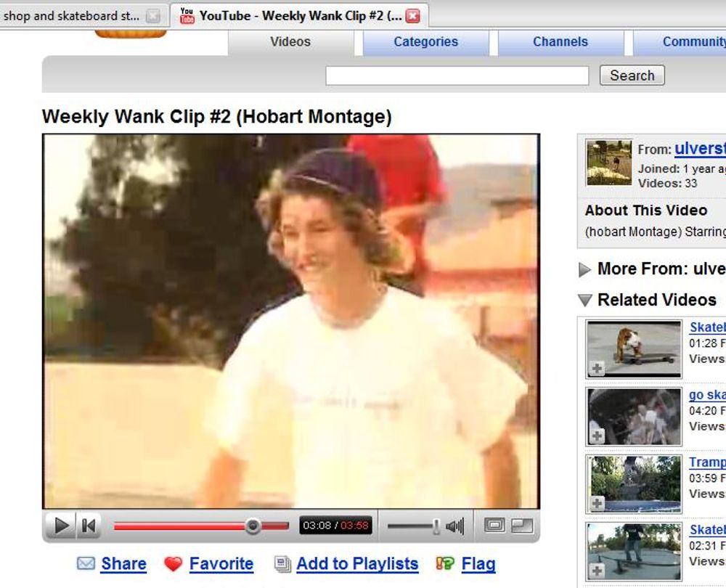Add bulldog video to quicklist plus icon
726x588 pixels.
click(597, 369)
